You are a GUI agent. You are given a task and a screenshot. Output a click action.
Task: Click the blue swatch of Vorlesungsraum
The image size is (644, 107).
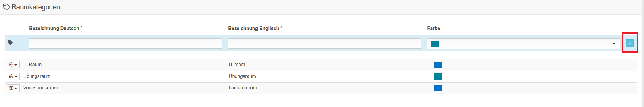(x=438, y=88)
